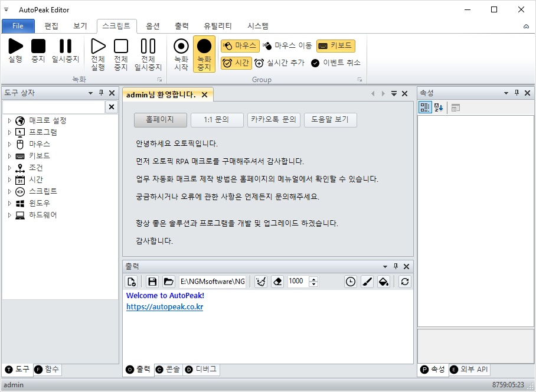Click the 실행 play icon
536x392 pixels.
(x=16, y=46)
